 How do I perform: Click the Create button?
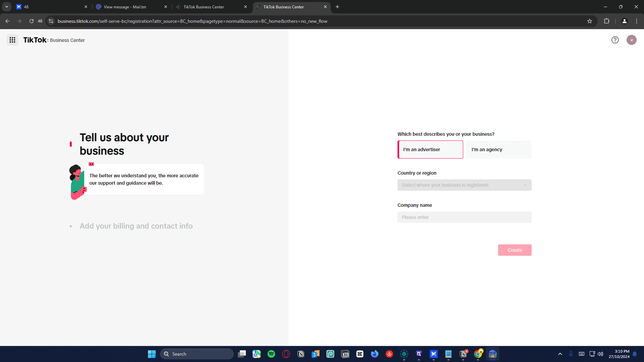click(x=515, y=250)
